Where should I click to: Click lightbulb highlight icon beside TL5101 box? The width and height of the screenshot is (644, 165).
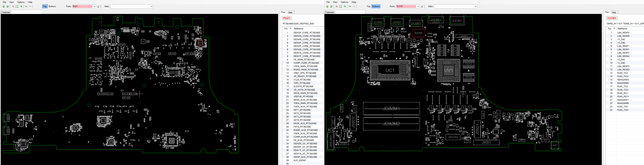point(422,7)
